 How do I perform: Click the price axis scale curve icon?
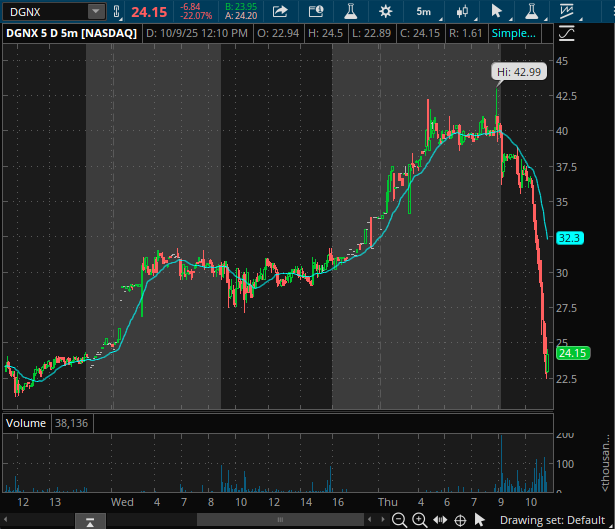click(x=566, y=33)
